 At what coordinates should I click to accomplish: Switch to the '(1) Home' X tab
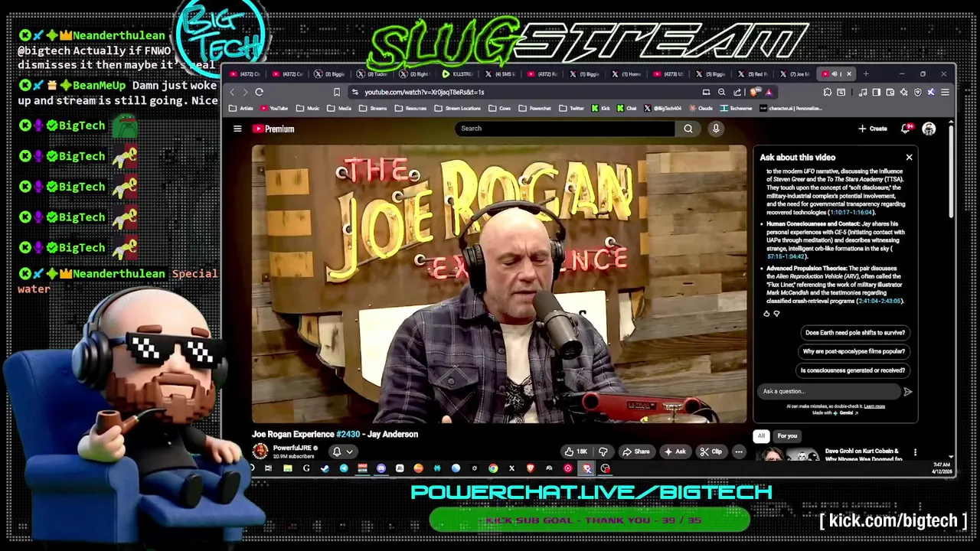pos(626,74)
